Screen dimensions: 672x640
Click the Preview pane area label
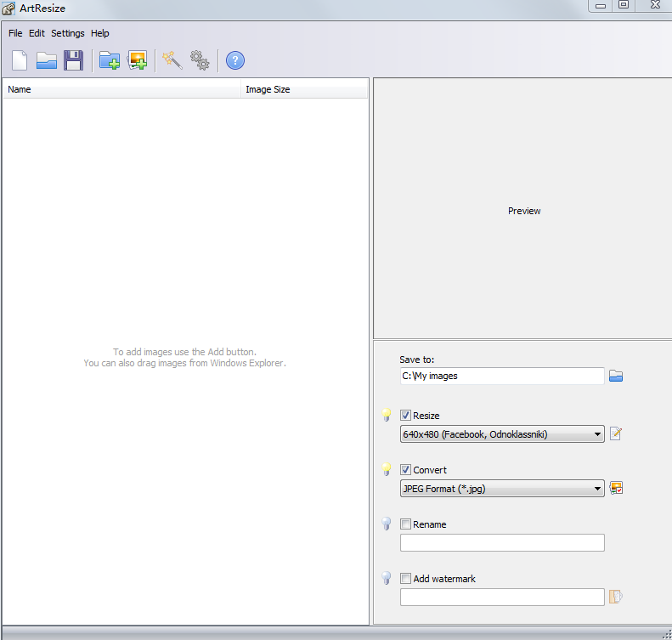[524, 211]
